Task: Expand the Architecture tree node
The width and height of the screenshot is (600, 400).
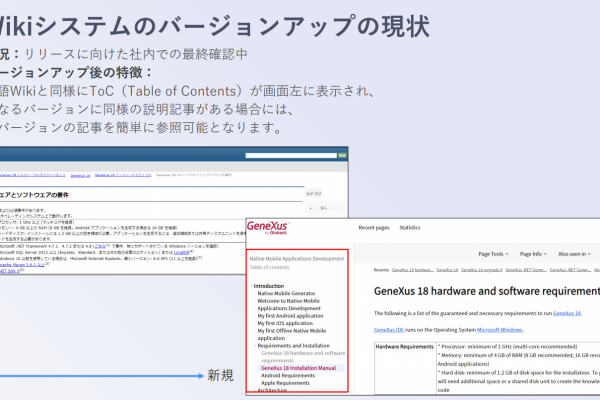Action: coord(255,390)
